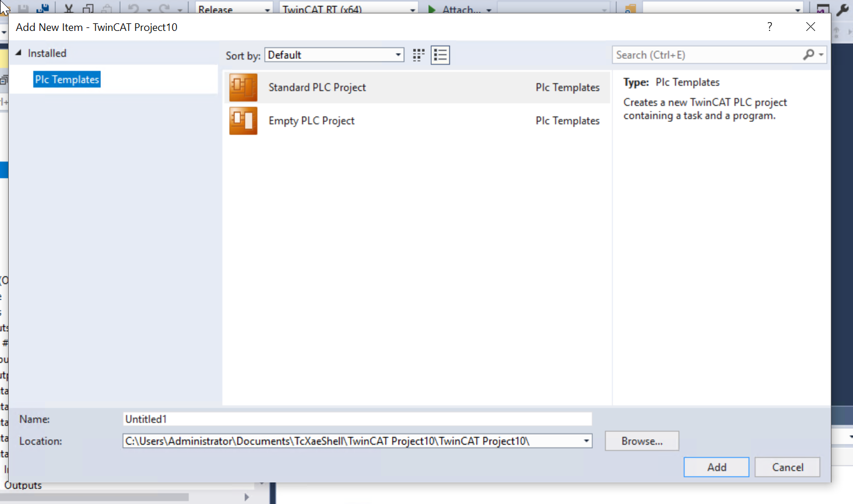This screenshot has width=853, height=504.
Task: Select Standard PLC Project template
Action: pyautogui.click(x=417, y=87)
